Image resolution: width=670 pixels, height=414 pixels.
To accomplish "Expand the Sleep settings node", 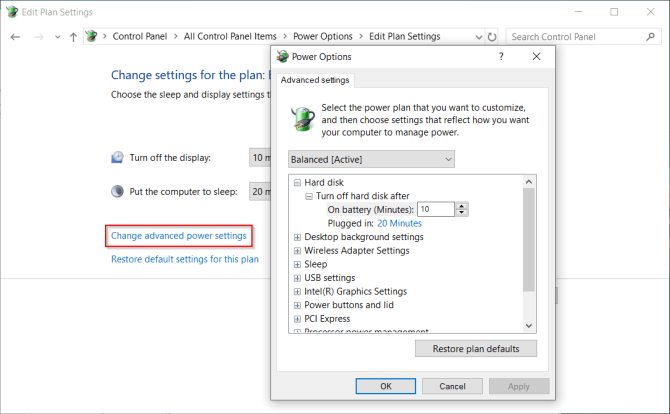I will 297,264.
